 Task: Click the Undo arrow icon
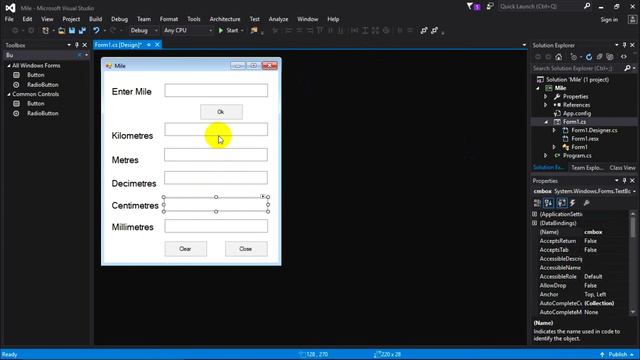[x=96, y=30]
